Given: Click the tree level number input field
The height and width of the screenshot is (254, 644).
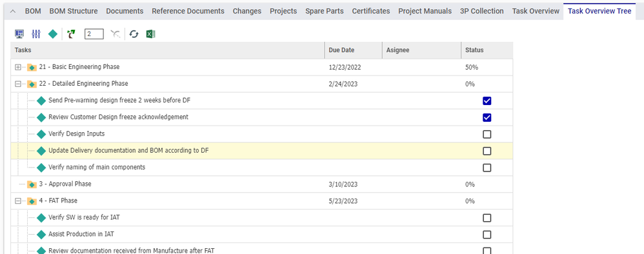Looking at the screenshot, I should click(94, 34).
